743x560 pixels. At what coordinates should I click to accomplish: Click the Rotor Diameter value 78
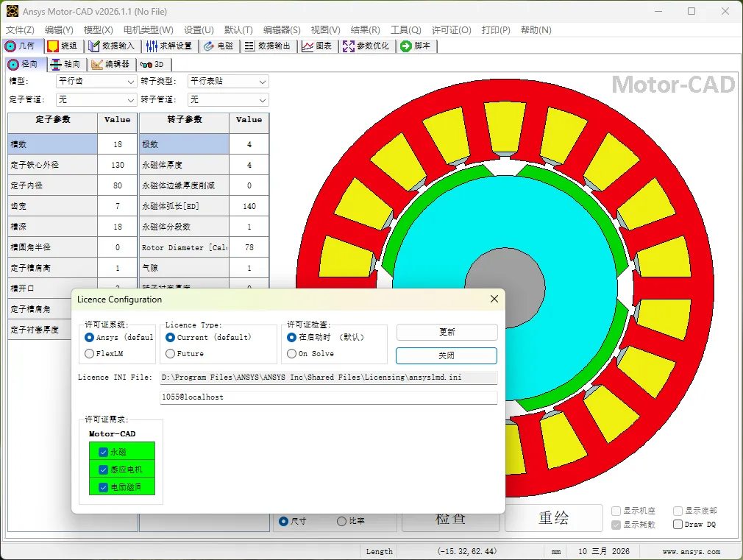pyautogui.click(x=249, y=247)
